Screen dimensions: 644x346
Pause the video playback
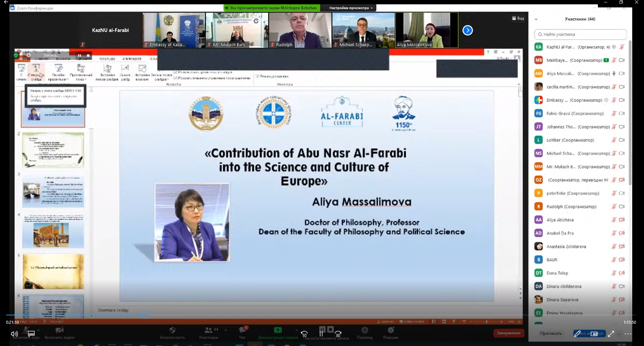[x=321, y=334]
